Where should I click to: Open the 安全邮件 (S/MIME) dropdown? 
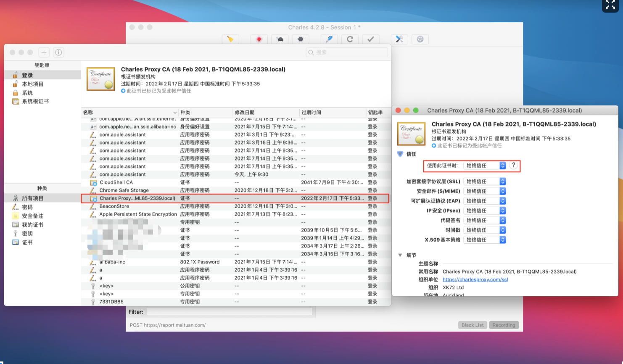(485, 191)
